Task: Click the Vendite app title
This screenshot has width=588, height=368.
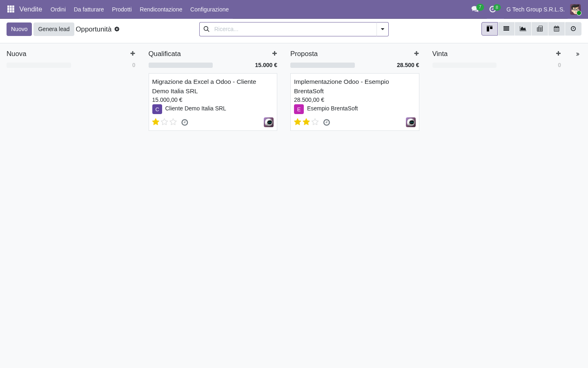Action: coord(31,9)
